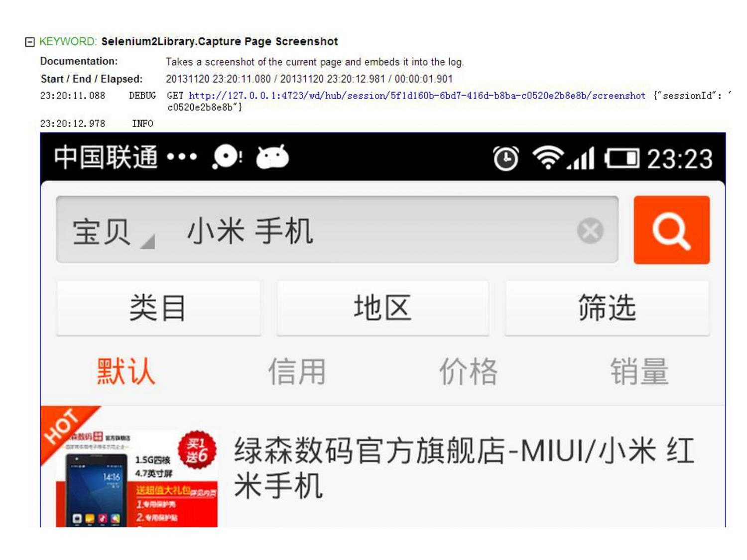Click the 中国联通 carrier label

[106, 157]
